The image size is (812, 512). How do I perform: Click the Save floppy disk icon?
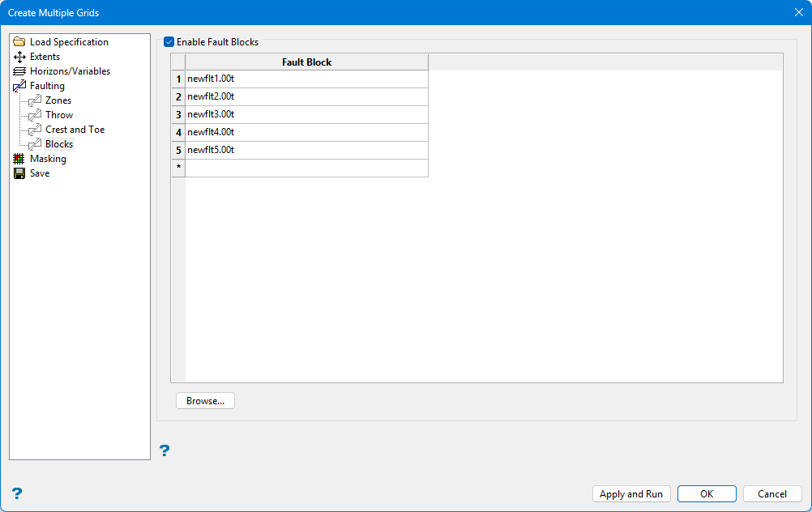(x=19, y=173)
